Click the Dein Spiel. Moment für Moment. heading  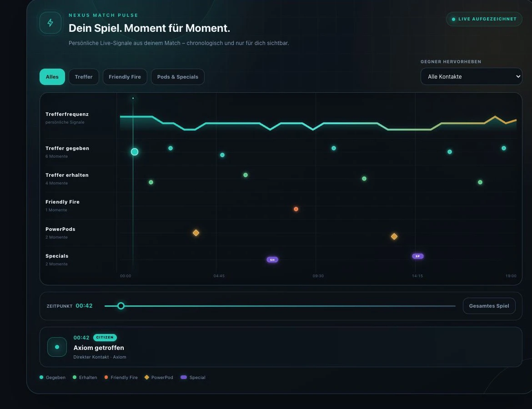click(149, 28)
